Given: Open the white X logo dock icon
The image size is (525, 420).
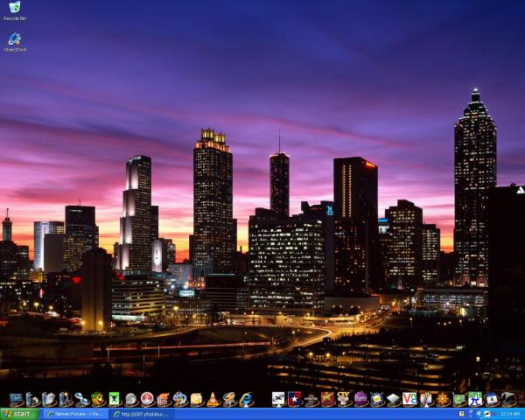Looking at the screenshot, I should [278, 399].
